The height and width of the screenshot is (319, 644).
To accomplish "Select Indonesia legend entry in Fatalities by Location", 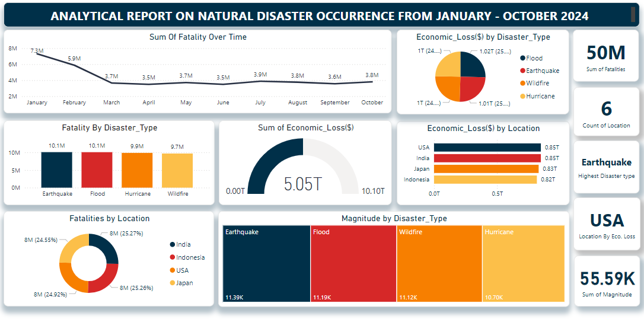I will (187, 257).
